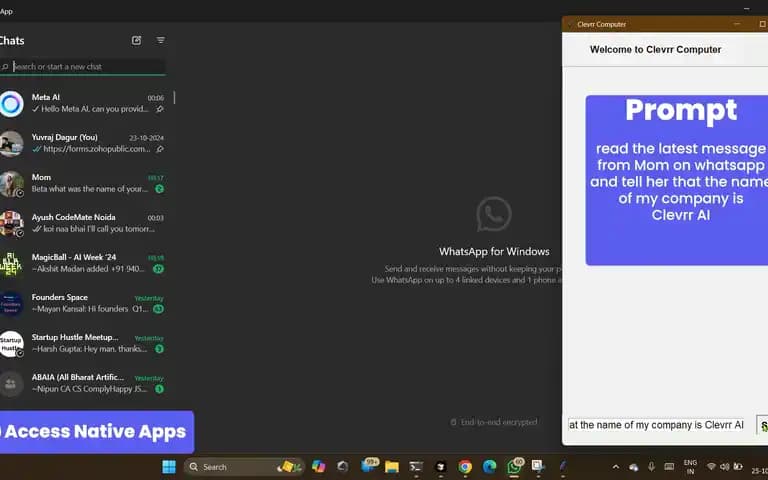Click the MagicBall AI Week avatar
The height and width of the screenshot is (480, 768).
click(11, 264)
